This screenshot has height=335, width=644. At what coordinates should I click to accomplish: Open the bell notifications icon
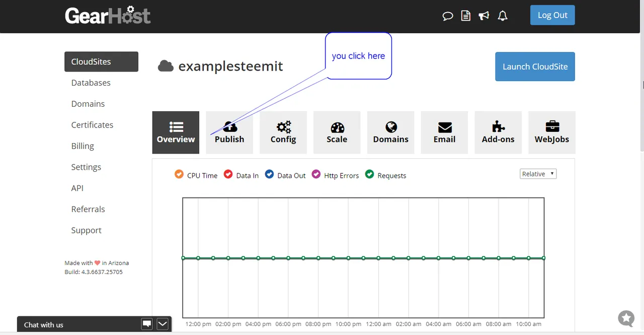point(502,16)
